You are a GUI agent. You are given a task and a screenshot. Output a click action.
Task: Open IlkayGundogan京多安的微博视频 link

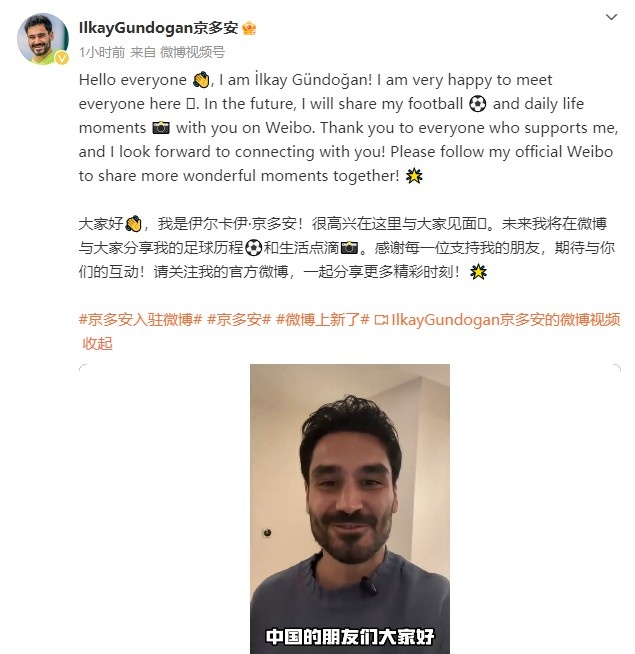point(506,319)
